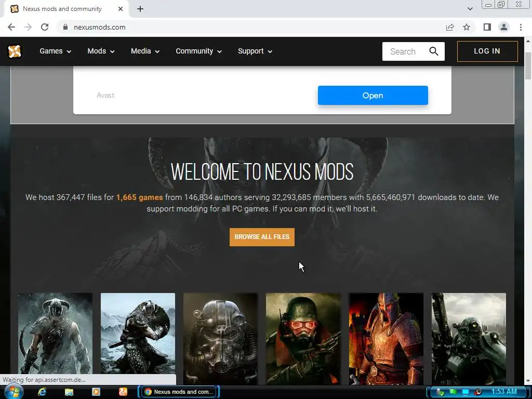The image size is (532, 399).
Task: Click the nexusmods.com address bar
Action: pos(251,27)
